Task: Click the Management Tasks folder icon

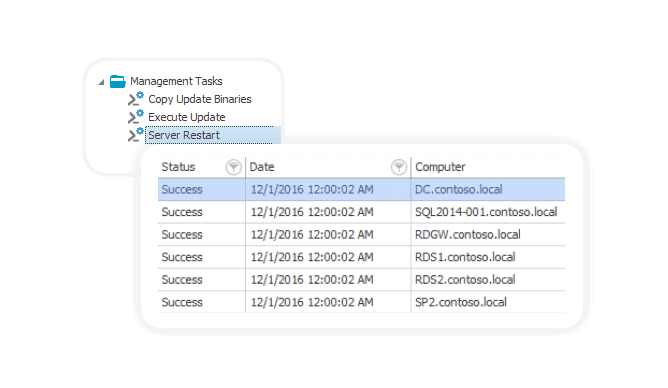Action: [118, 81]
